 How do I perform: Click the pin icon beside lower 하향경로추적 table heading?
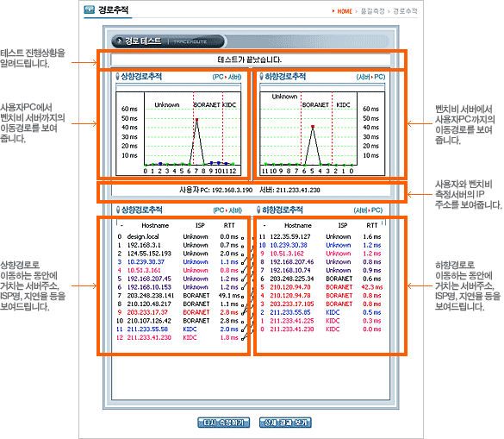tap(258, 210)
